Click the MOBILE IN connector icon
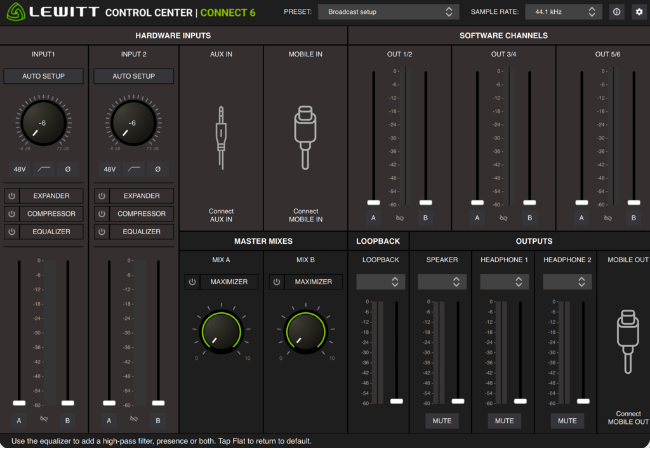This screenshot has height=449, width=650. [x=305, y=138]
